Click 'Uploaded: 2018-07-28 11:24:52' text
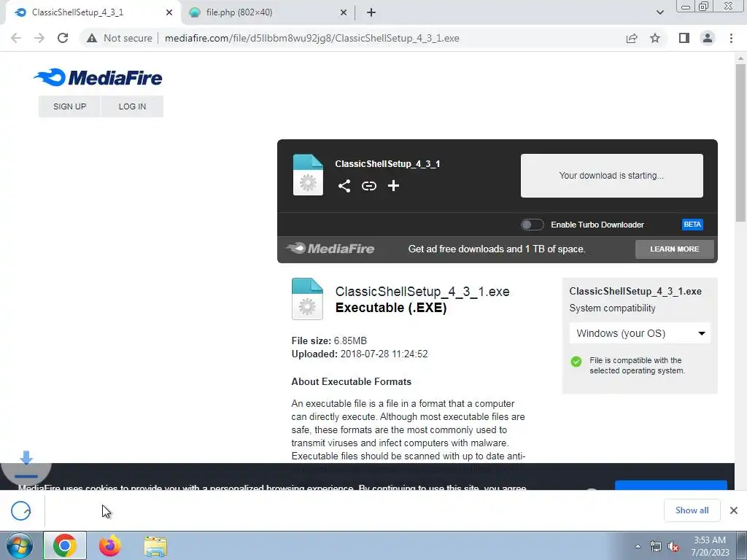 pos(360,354)
